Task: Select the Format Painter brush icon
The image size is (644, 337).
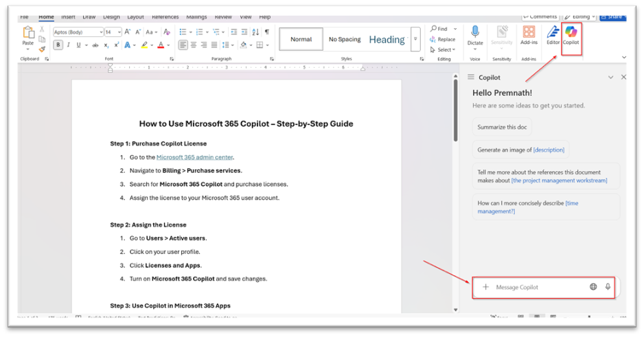Action: 42,49
